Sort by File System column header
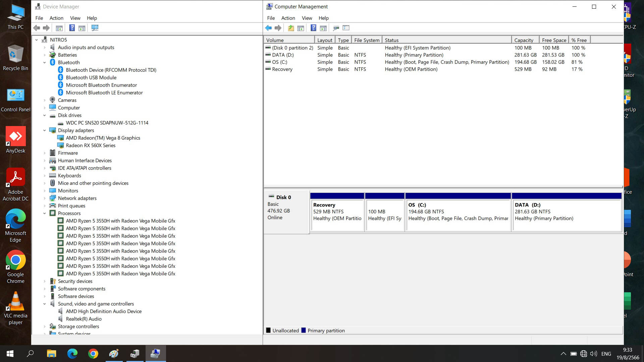Screen dimensions: 644x362 point(367,40)
